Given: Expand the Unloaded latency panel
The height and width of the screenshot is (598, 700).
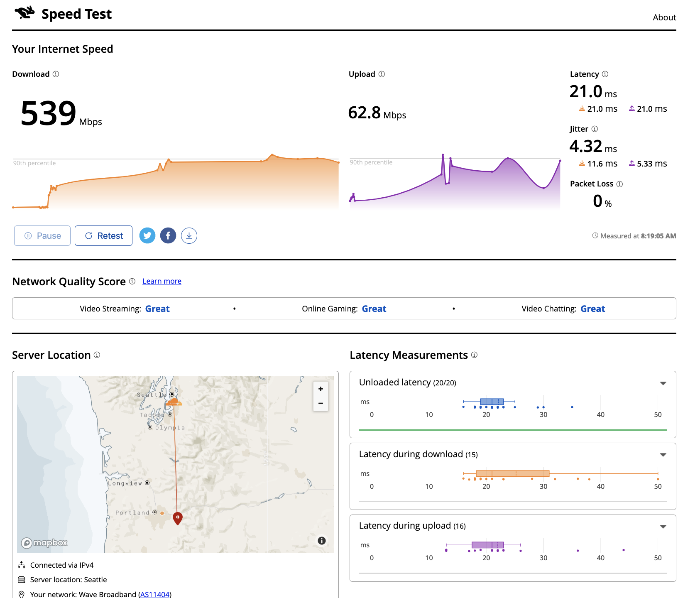Looking at the screenshot, I should pyautogui.click(x=663, y=383).
